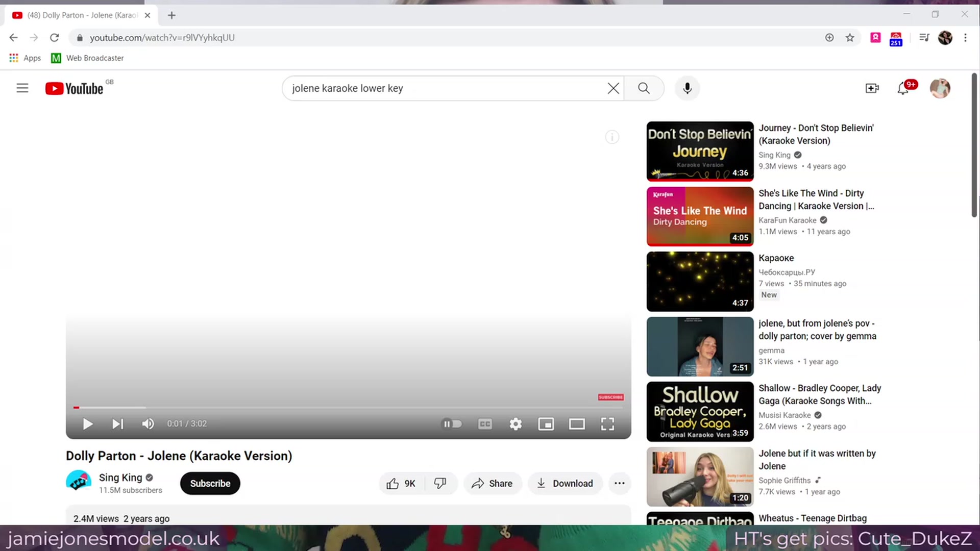Image resolution: width=980 pixels, height=551 pixels.
Task: Open the Караоке video thumbnail
Action: (700, 281)
